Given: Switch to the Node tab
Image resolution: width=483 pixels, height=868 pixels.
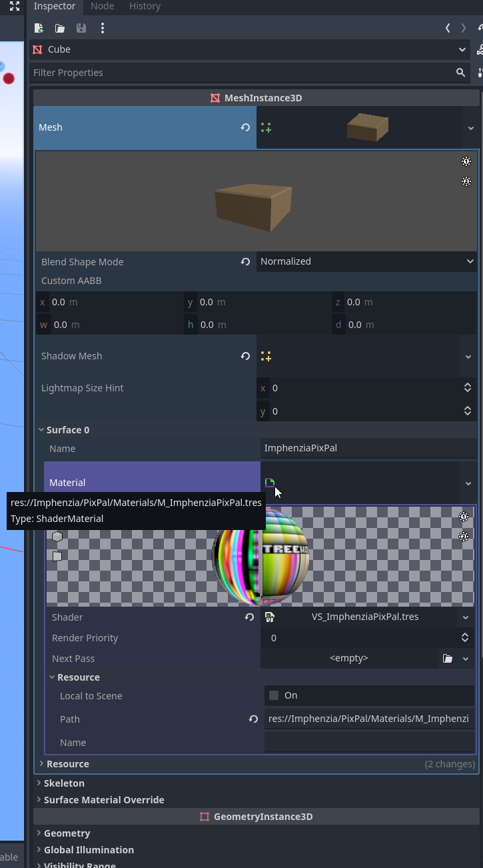Looking at the screenshot, I should [x=102, y=6].
